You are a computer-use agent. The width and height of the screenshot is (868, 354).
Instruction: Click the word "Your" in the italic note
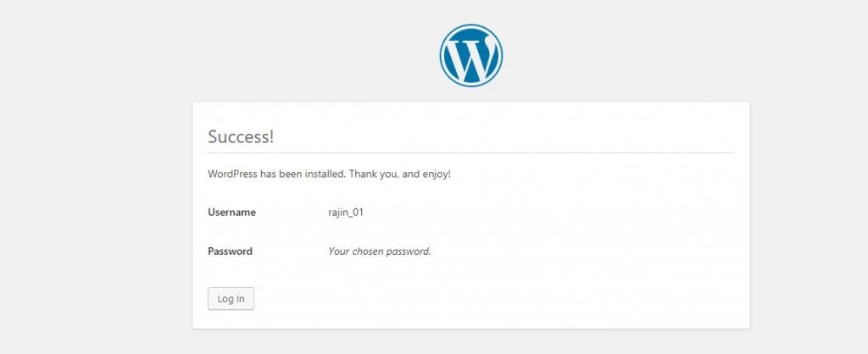tap(339, 252)
